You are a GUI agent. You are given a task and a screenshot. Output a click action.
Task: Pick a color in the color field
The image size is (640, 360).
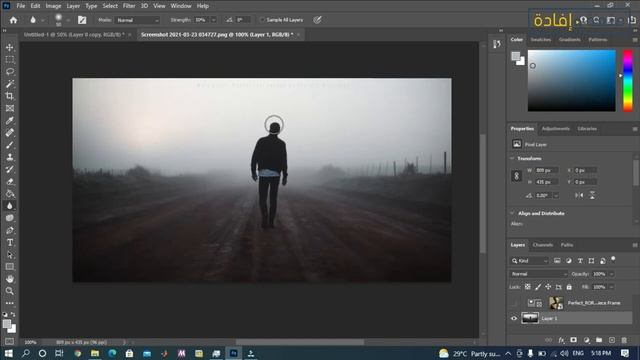(571, 80)
